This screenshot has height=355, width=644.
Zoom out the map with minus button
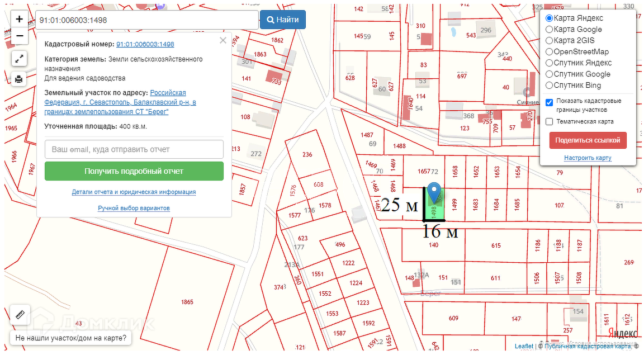click(20, 36)
